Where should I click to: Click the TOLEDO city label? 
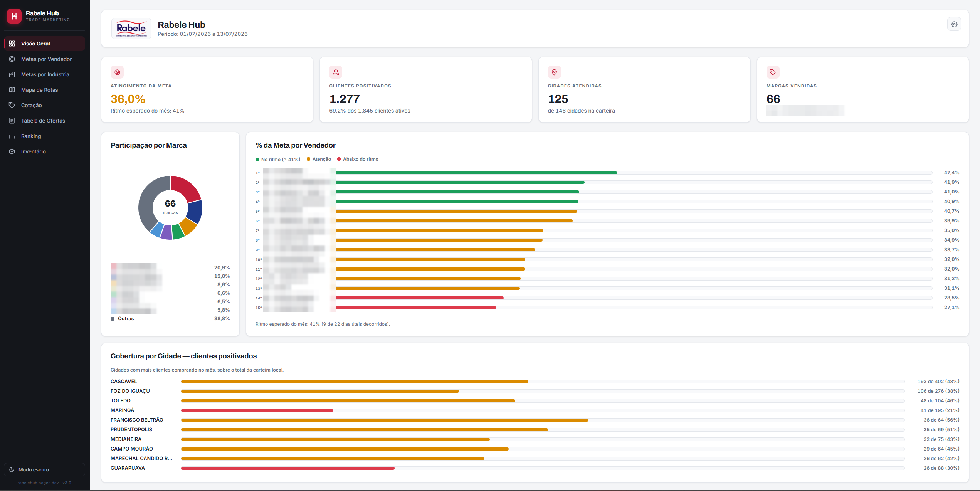[121, 401]
